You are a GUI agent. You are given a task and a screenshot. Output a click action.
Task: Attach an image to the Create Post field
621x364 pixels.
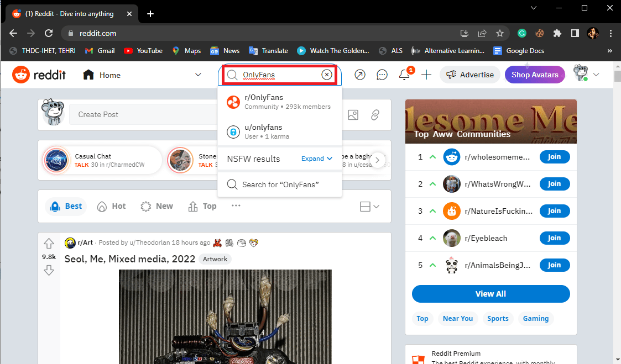353,115
